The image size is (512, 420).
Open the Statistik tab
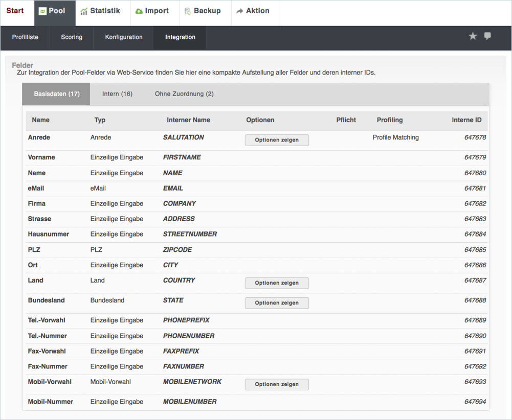(100, 11)
